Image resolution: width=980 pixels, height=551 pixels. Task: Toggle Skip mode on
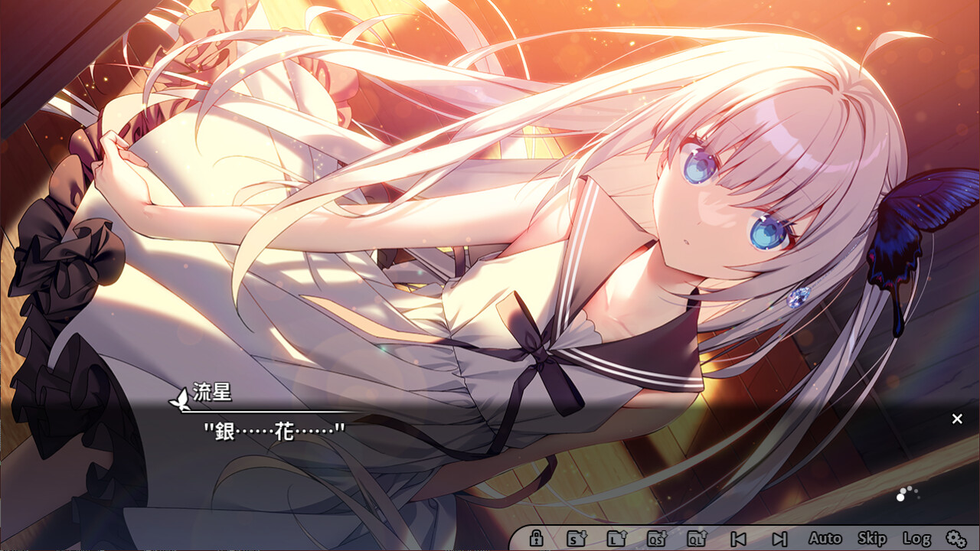871,538
